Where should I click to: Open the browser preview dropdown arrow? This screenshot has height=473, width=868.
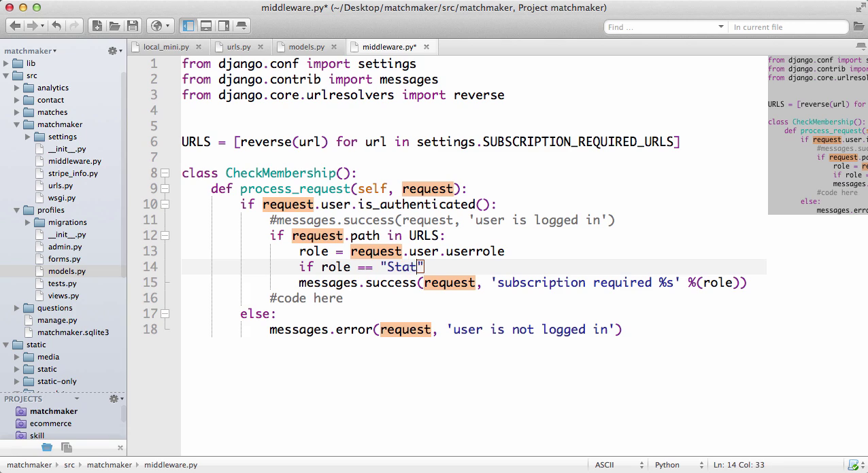pos(169,27)
